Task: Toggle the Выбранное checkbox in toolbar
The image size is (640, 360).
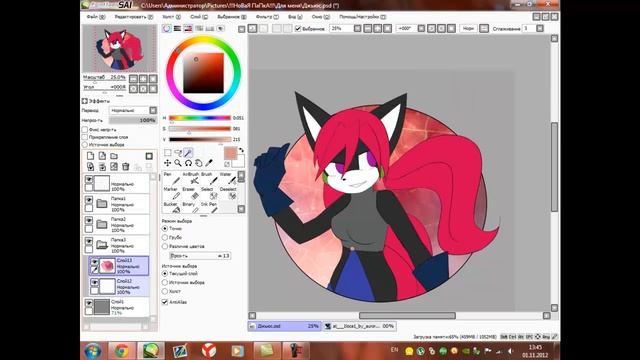Action: click(x=298, y=29)
